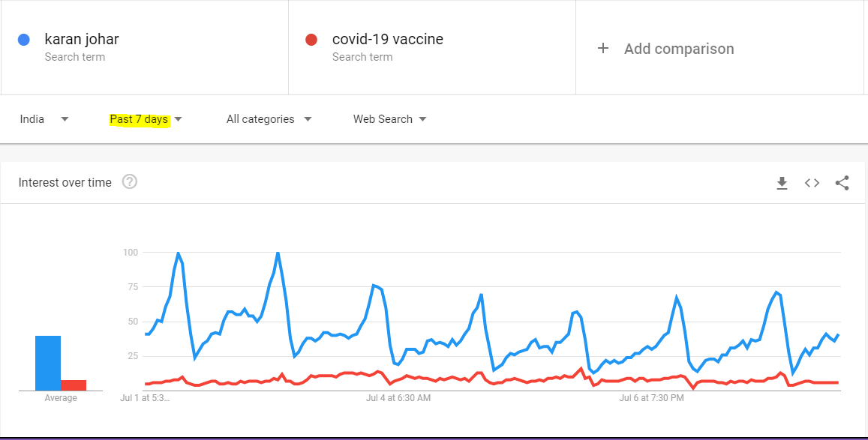
Task: Expand the India region dropdown
Action: [44, 119]
